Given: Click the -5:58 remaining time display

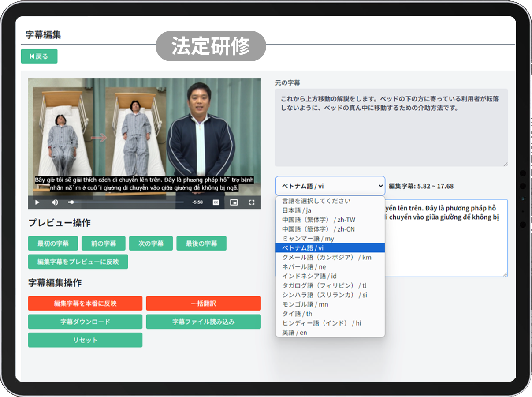Looking at the screenshot, I should coord(197,202).
